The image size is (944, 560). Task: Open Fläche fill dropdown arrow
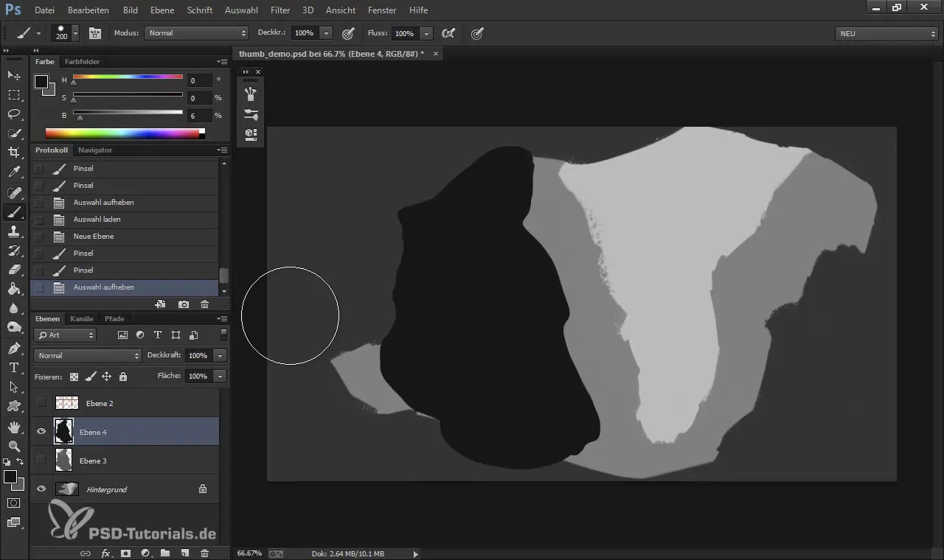point(219,376)
